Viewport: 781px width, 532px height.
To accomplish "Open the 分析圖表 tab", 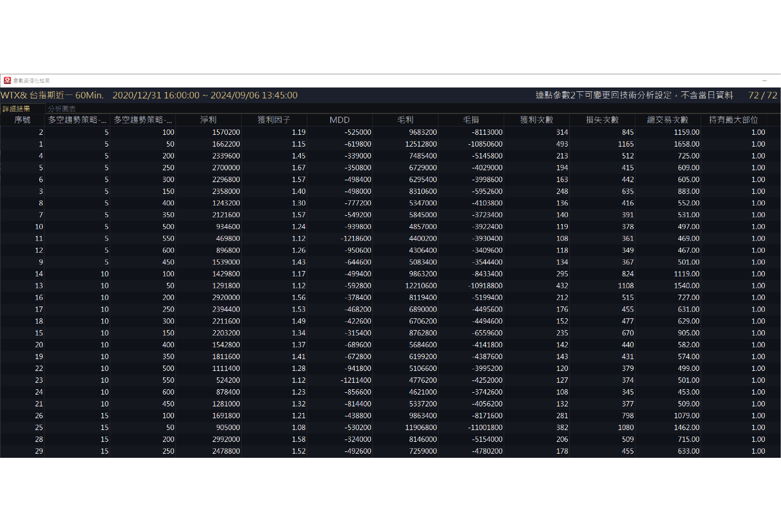I will [x=62, y=109].
